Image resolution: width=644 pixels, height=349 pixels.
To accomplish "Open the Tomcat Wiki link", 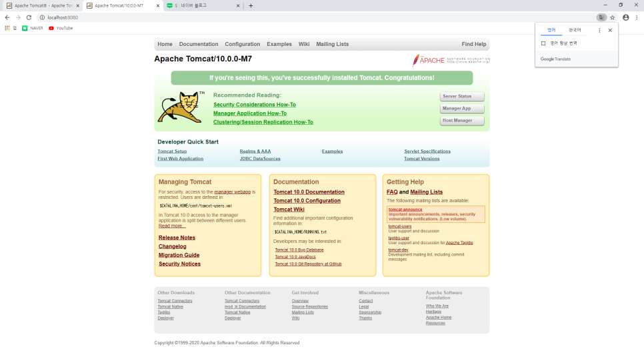I will pos(289,210).
